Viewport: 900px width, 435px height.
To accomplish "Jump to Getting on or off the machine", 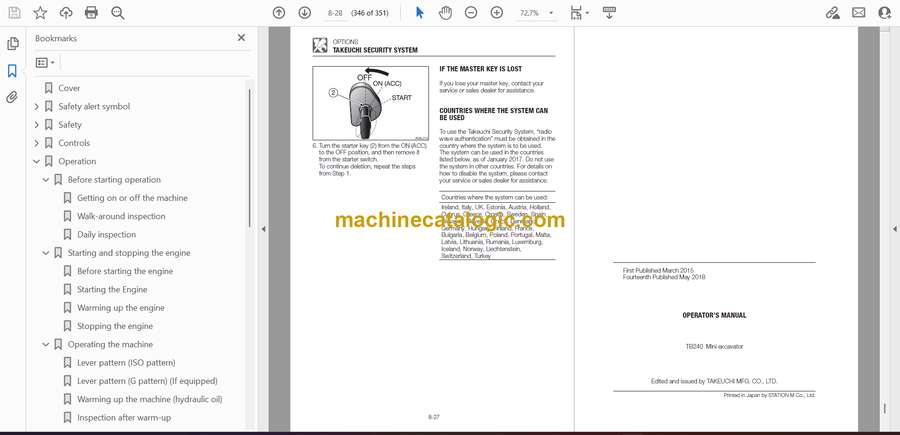I will (x=132, y=198).
